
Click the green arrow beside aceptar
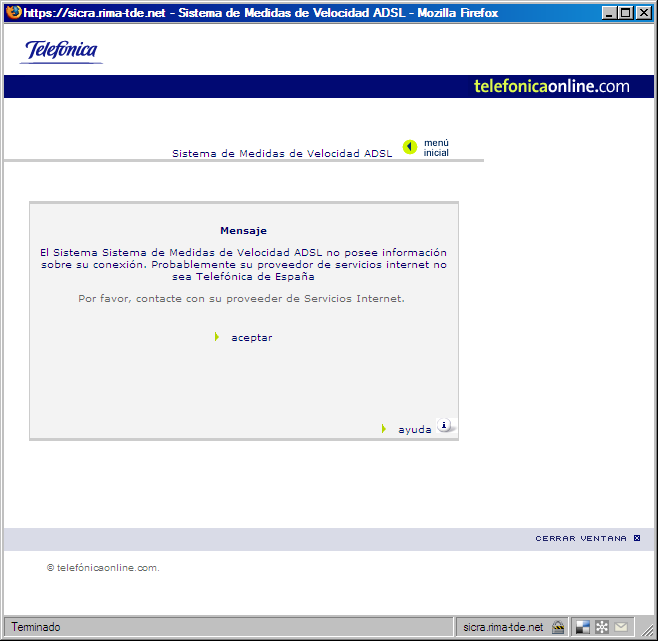(217, 337)
